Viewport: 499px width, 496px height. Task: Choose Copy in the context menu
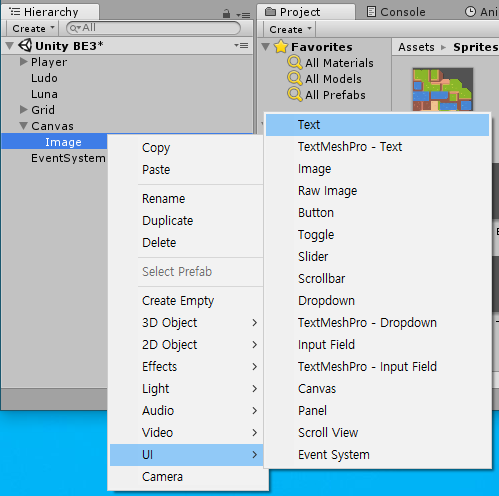point(186,148)
